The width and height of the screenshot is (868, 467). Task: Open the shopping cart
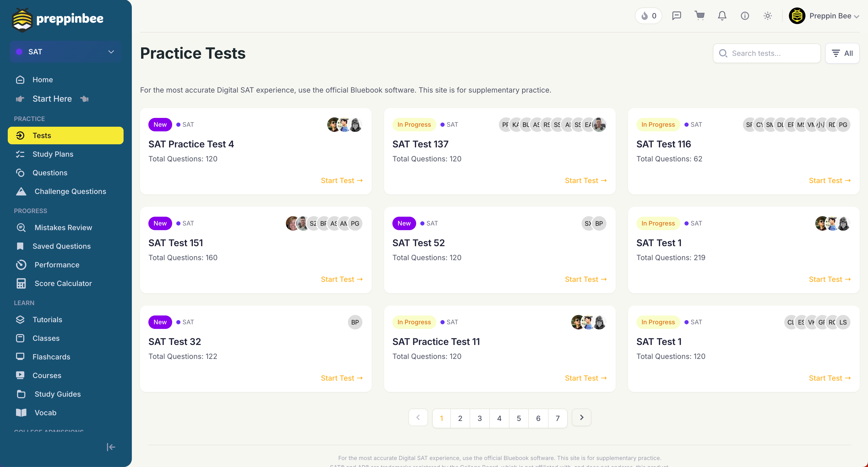tap(699, 16)
